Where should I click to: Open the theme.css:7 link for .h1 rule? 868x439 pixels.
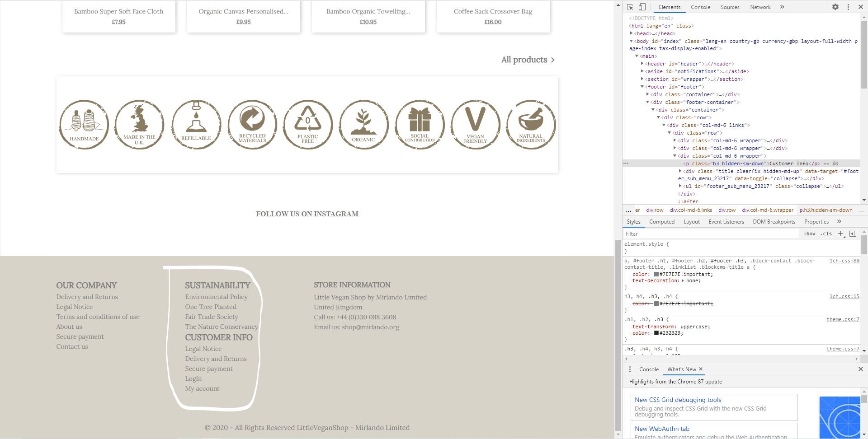[843, 319]
